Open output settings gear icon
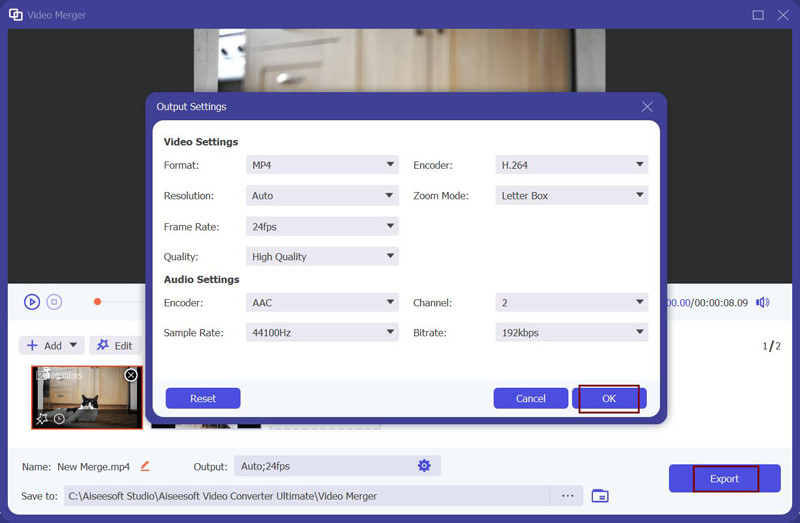 pos(424,465)
